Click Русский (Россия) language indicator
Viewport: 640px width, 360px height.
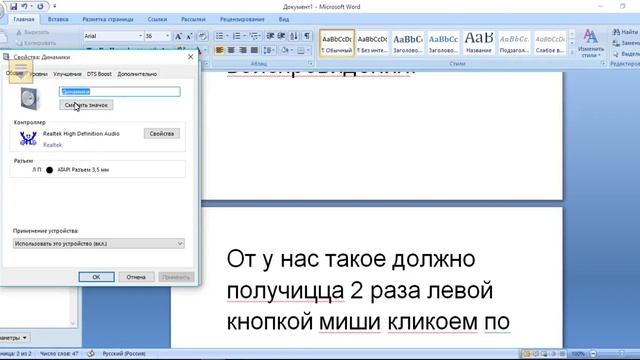pyautogui.click(x=124, y=353)
